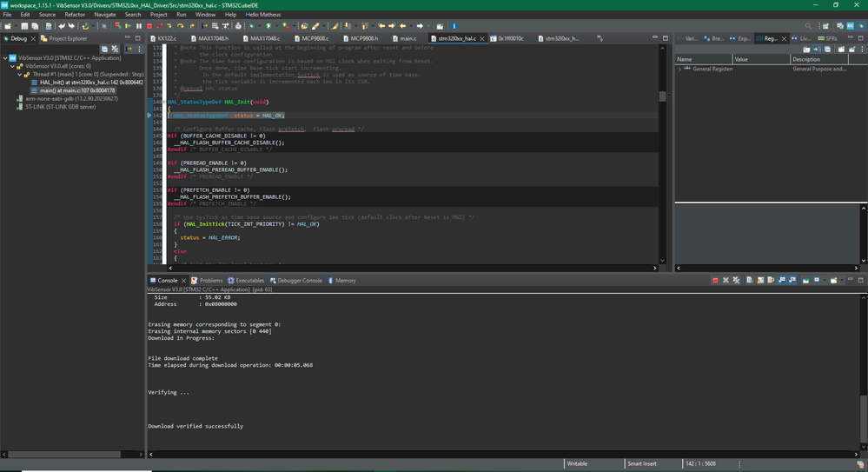Click the Save toolbar icon
Screen dimensions: 868x472
click(24, 26)
